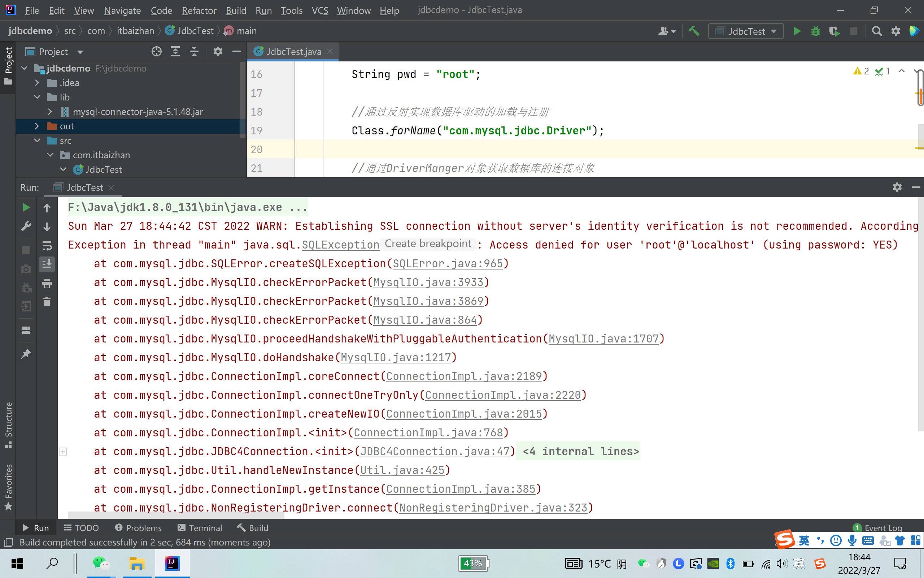Click Expand All icon in Project panel
This screenshot has width=924, height=578.
175,51
